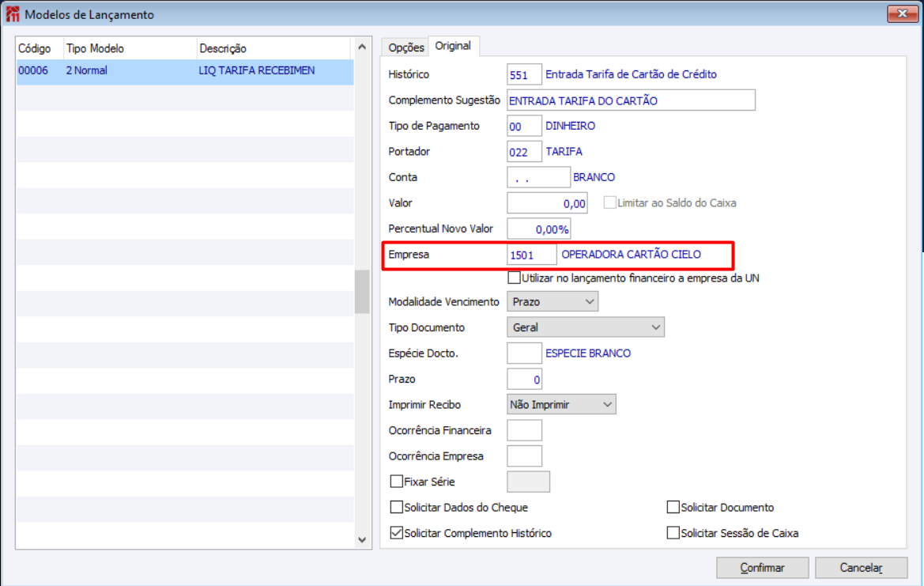Click the Histórico code field 551

coord(524,75)
